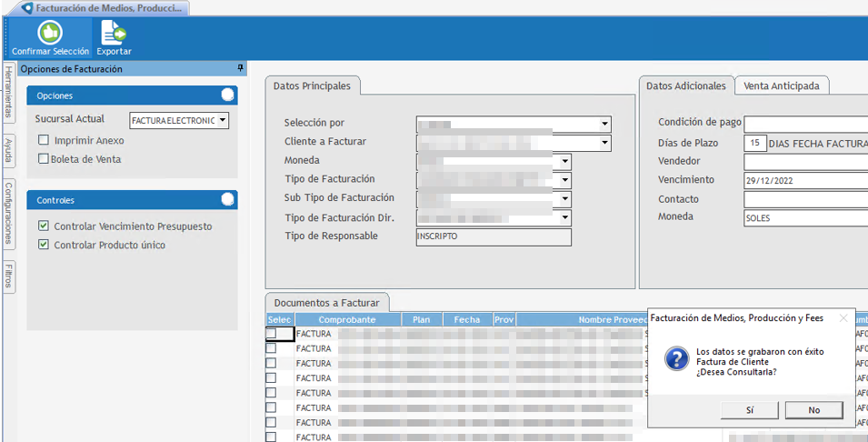Tick the checkbox of the fifth FACTURA row
This screenshot has height=442, width=868.
click(x=271, y=392)
